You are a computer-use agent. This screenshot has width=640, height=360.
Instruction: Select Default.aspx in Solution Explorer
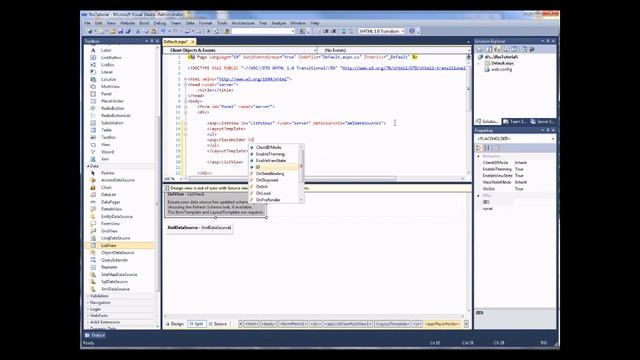502,63
